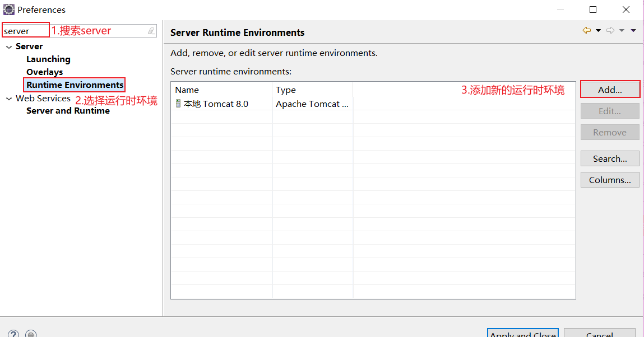The width and height of the screenshot is (644, 337).
Task: Click Apply and Close
Action: (522, 334)
